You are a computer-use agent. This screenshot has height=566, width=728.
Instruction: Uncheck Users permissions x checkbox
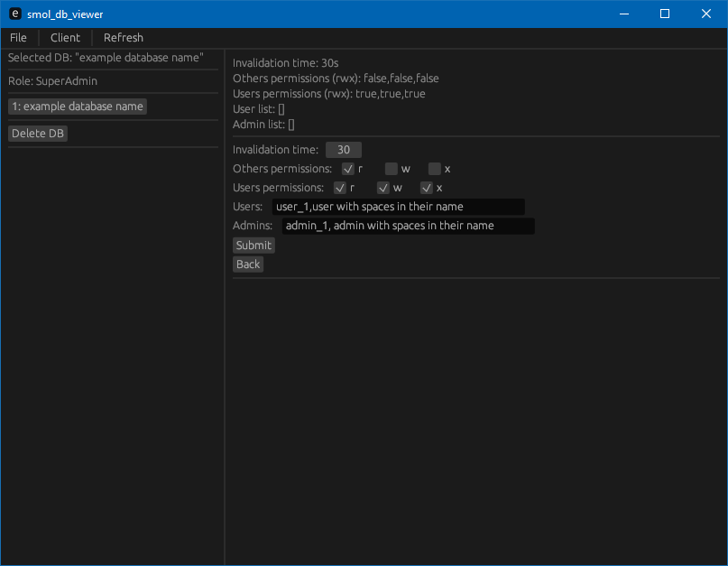coord(426,188)
